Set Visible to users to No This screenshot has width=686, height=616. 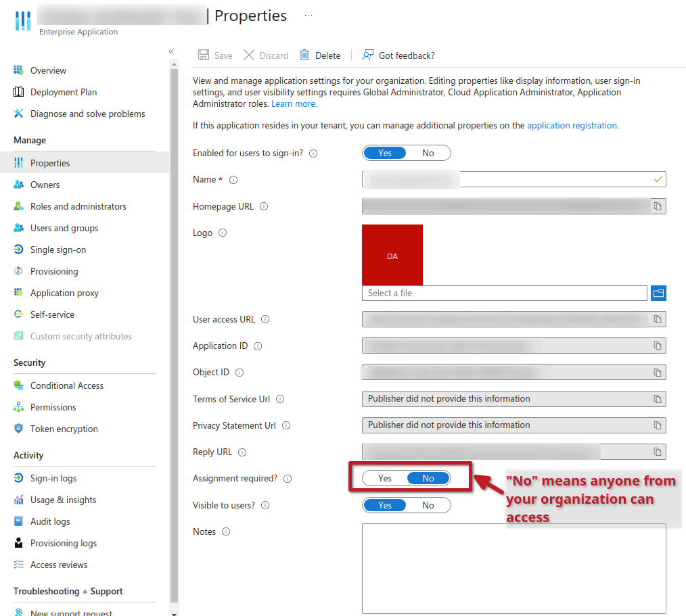(x=428, y=505)
